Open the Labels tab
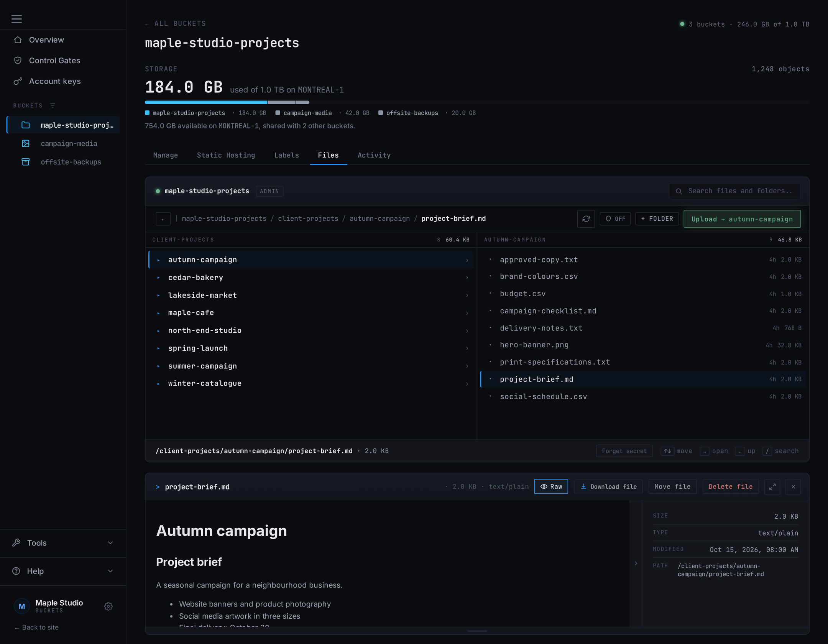The height and width of the screenshot is (644, 828). coord(286,155)
